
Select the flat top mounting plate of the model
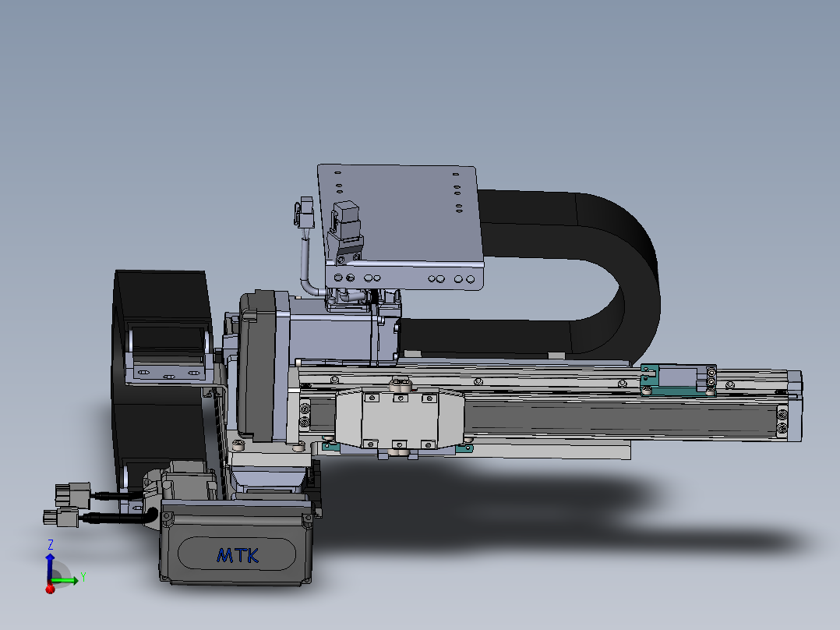400,214
